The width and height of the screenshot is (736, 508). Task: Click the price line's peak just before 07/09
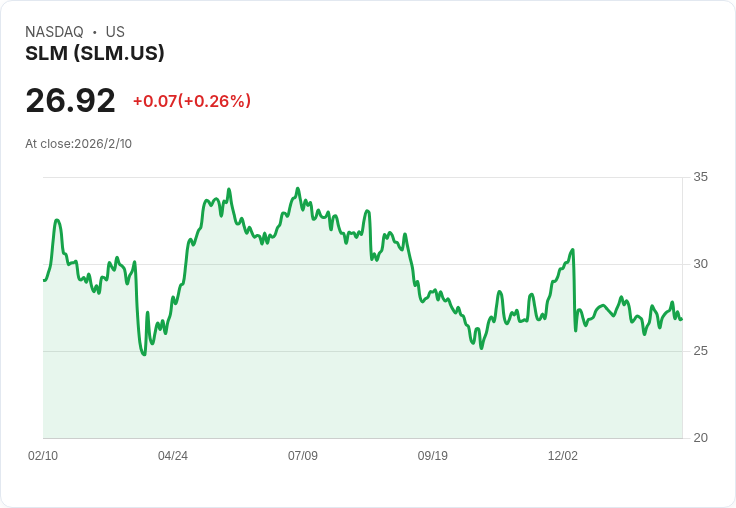coord(297,188)
